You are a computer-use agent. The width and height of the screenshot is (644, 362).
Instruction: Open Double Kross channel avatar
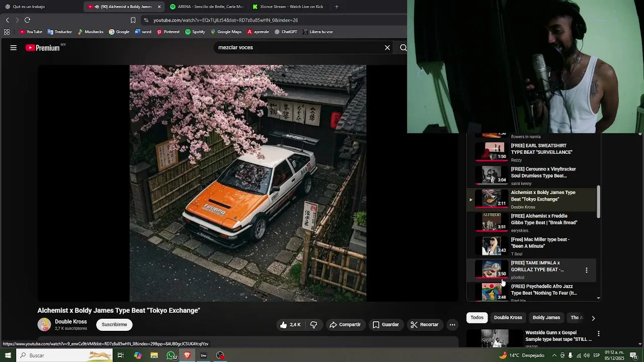(44, 325)
